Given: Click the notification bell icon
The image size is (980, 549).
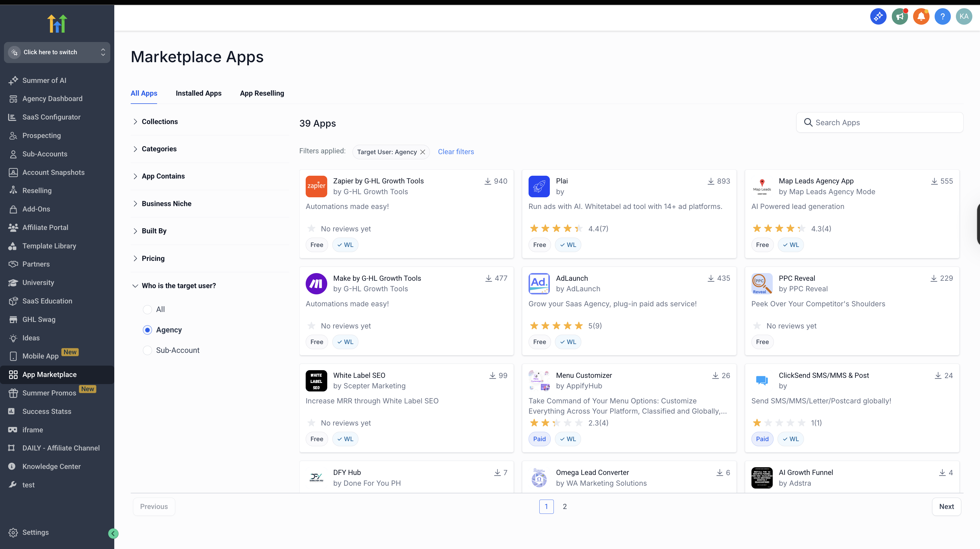Looking at the screenshot, I should [921, 16].
